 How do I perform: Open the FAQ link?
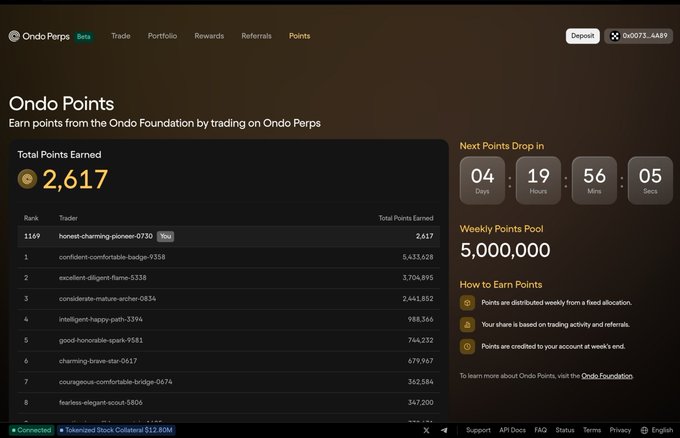540,430
